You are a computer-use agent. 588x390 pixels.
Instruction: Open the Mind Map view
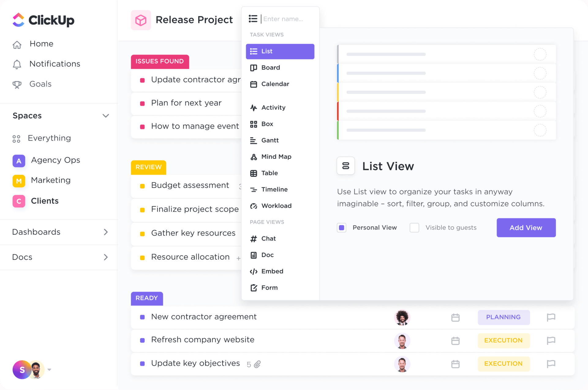[276, 157]
